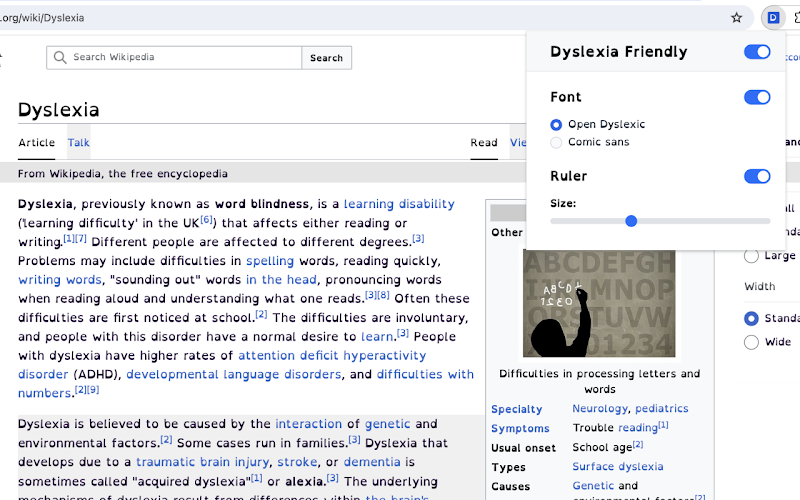Choose the Comic sans font option
Image resolution: width=800 pixels, height=500 pixels.
[556, 142]
